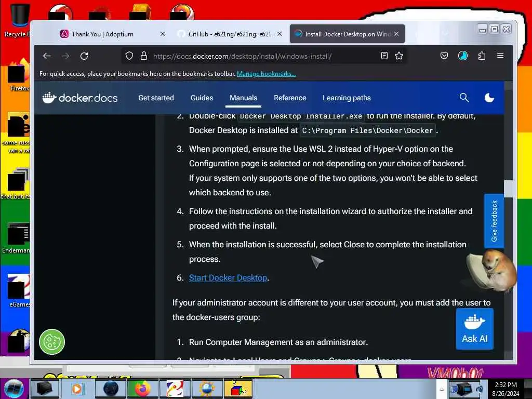Click the Manage bookmarks link
The width and height of the screenshot is (532, 399).
coord(267,74)
